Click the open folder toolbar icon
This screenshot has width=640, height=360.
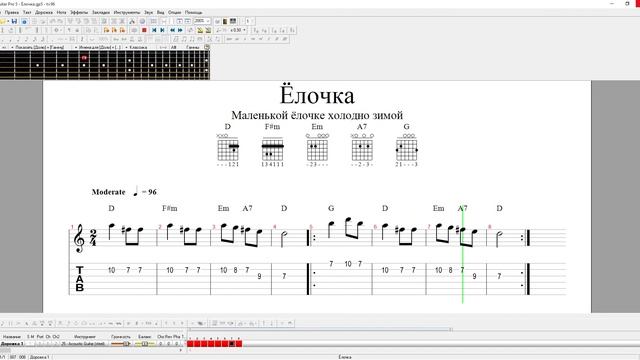pyautogui.click(x=3, y=21)
